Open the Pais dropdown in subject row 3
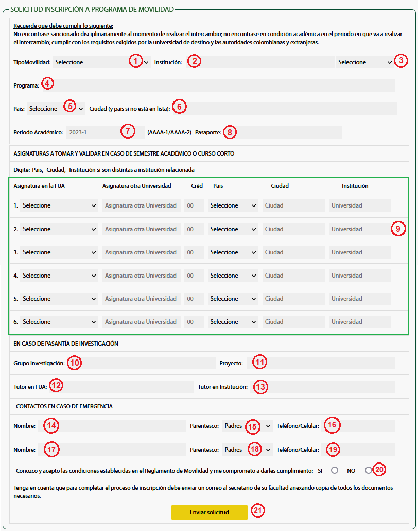This screenshot has height=532, width=418. pyautogui.click(x=233, y=252)
